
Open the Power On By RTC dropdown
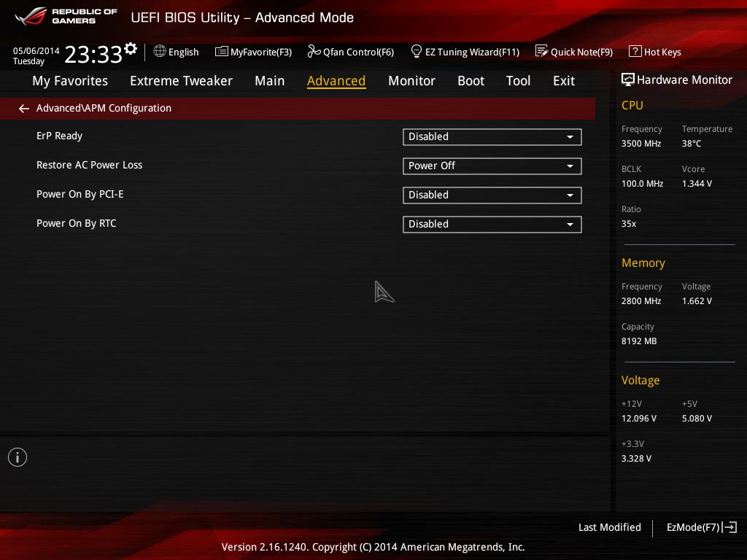click(x=492, y=225)
